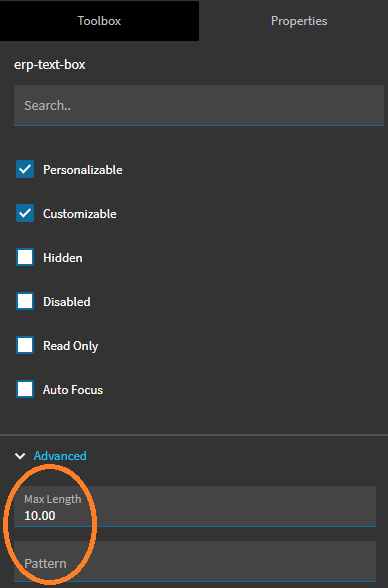Switch to the Toolbox tab
388x588 pixels.
(99, 21)
